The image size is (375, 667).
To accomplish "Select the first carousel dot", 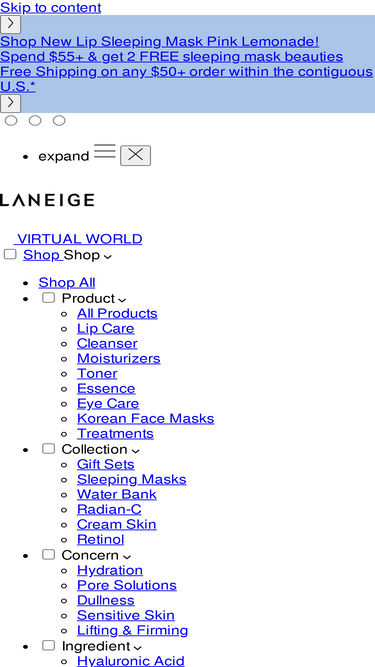I will pos(11,121).
